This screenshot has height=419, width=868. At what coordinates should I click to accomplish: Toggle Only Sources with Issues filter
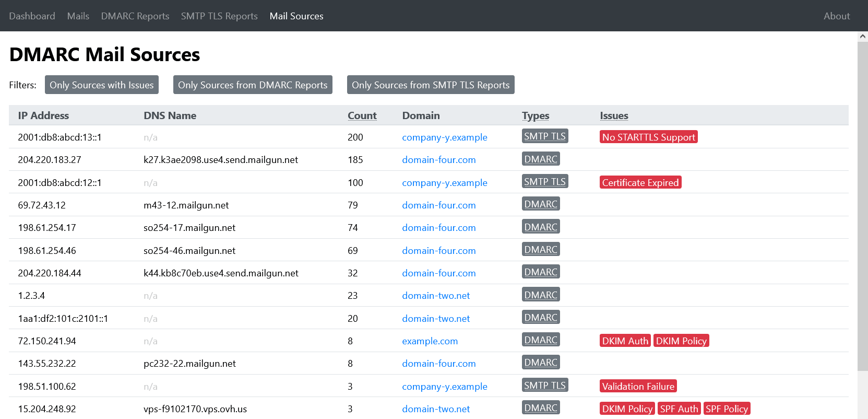tap(102, 85)
